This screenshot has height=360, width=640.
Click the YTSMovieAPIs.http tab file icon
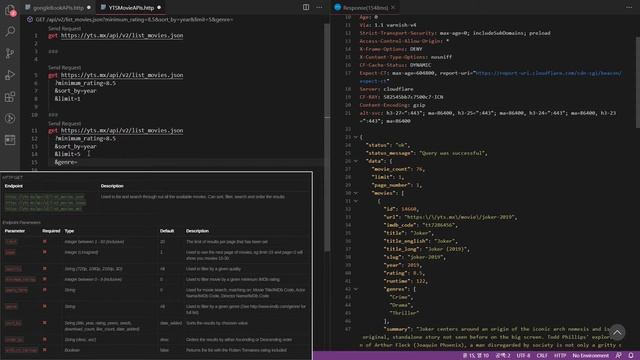click(103, 7)
